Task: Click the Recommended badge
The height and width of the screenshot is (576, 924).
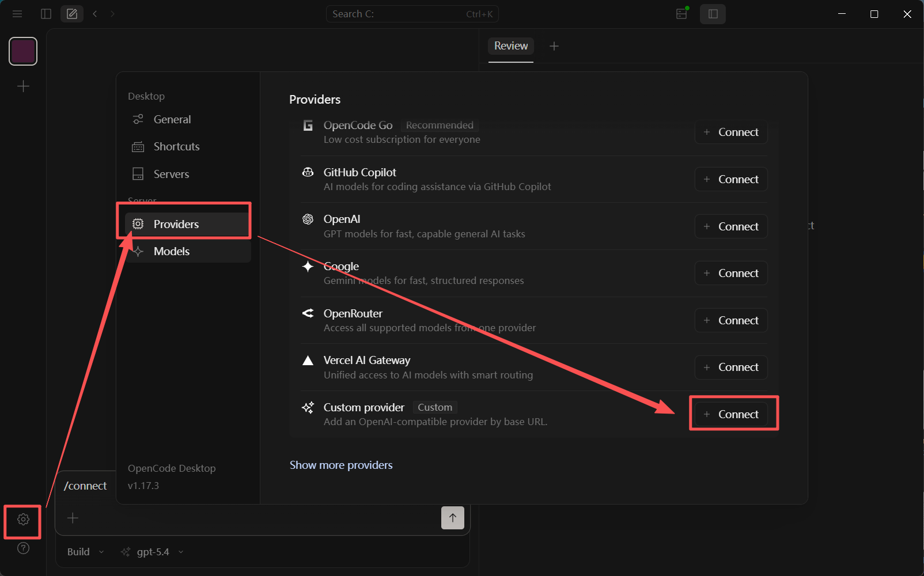Action: (x=440, y=125)
